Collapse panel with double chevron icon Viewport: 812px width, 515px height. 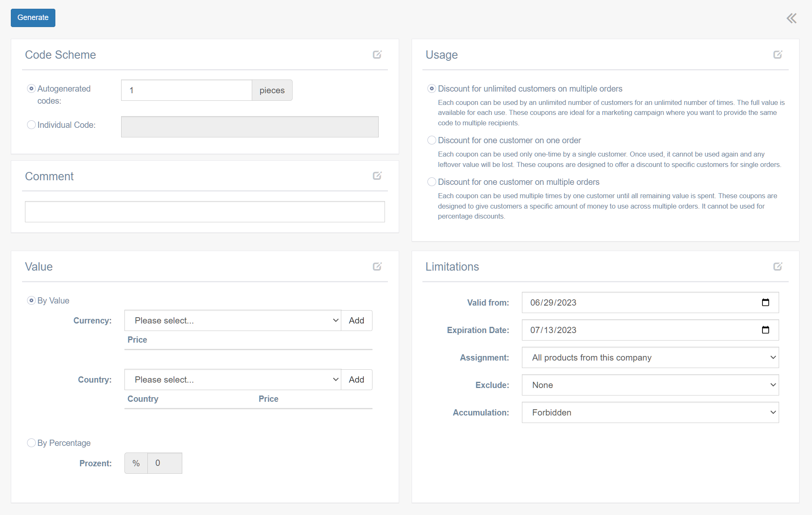(791, 18)
